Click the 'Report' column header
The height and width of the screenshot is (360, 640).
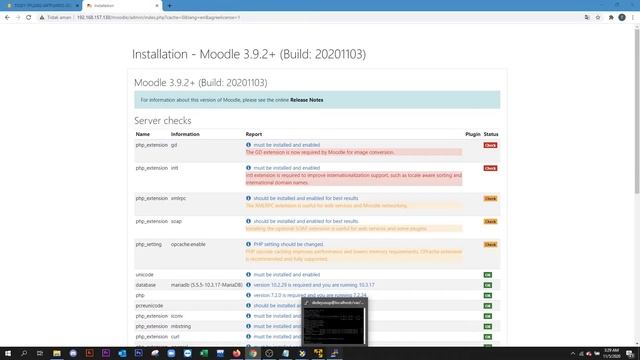click(x=253, y=134)
